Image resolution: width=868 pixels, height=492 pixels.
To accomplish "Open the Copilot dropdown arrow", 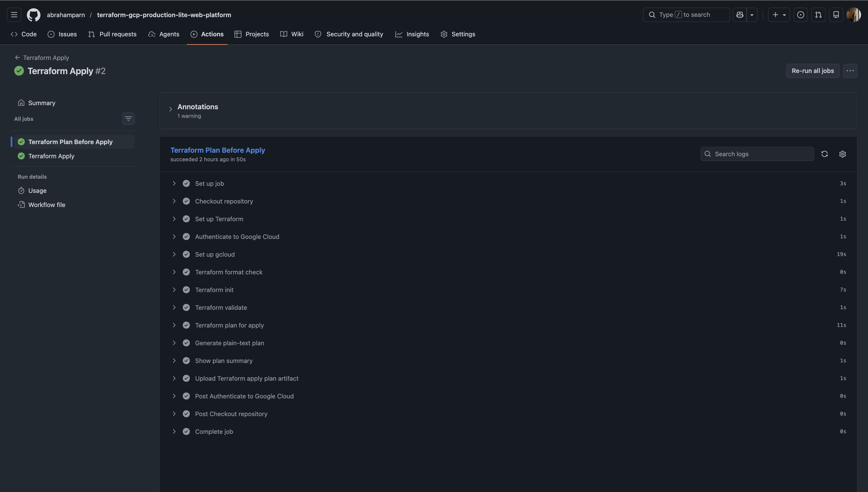I will click(x=752, y=15).
